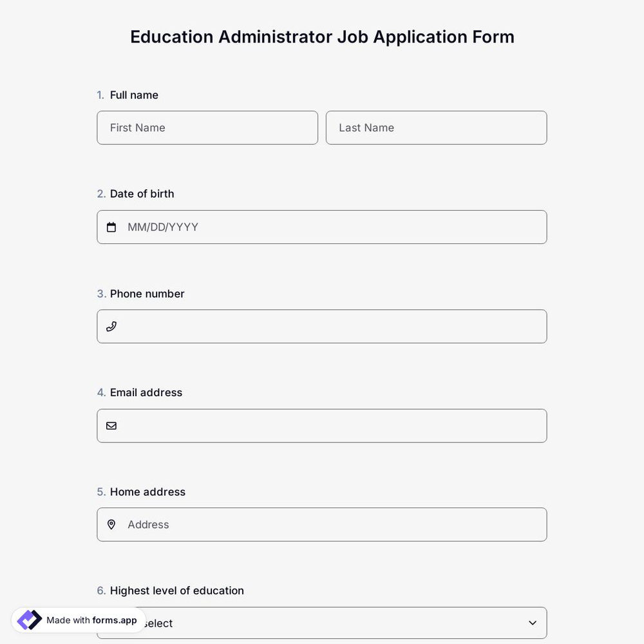Click the Last Name input field
Viewport: 644px width, 644px height.
436,128
